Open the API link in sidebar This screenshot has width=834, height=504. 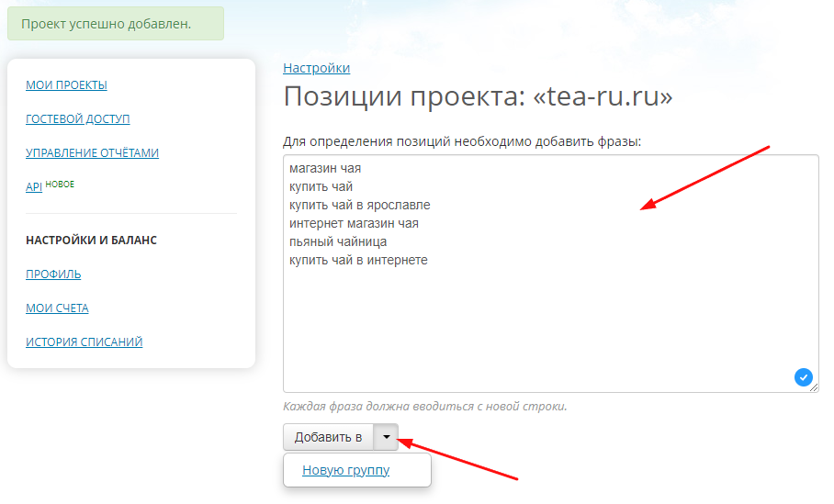point(33,186)
